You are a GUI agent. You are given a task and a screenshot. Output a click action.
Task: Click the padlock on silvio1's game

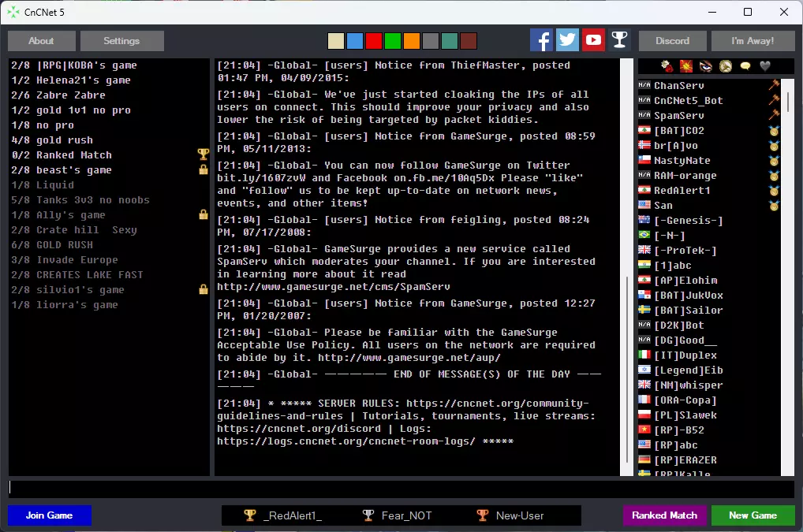tap(204, 289)
